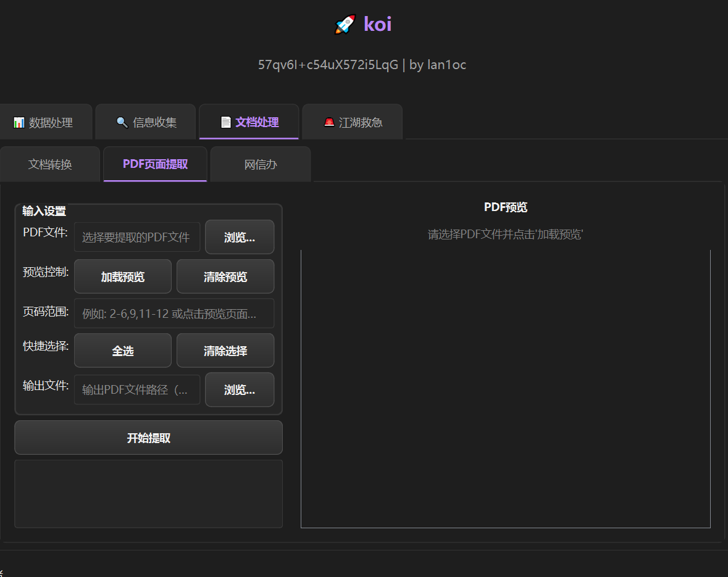
Task: Click the rocket icon beside koi title
Action: click(345, 25)
